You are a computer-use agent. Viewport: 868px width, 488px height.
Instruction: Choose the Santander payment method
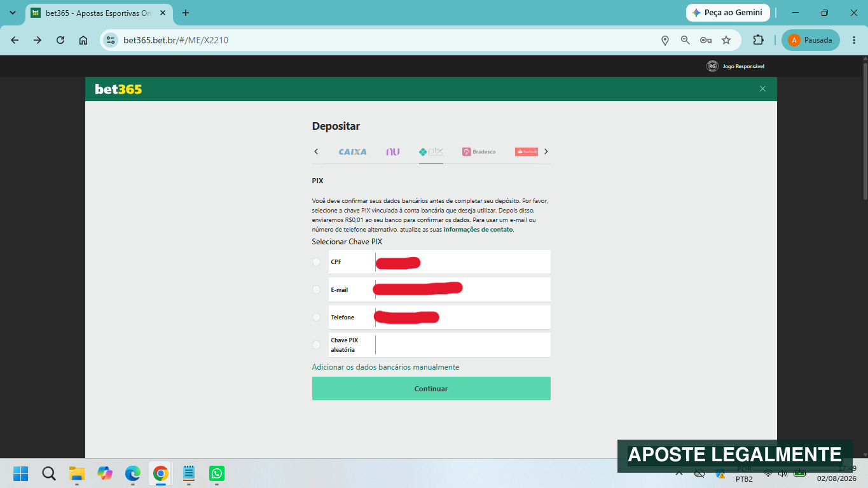[527, 151]
